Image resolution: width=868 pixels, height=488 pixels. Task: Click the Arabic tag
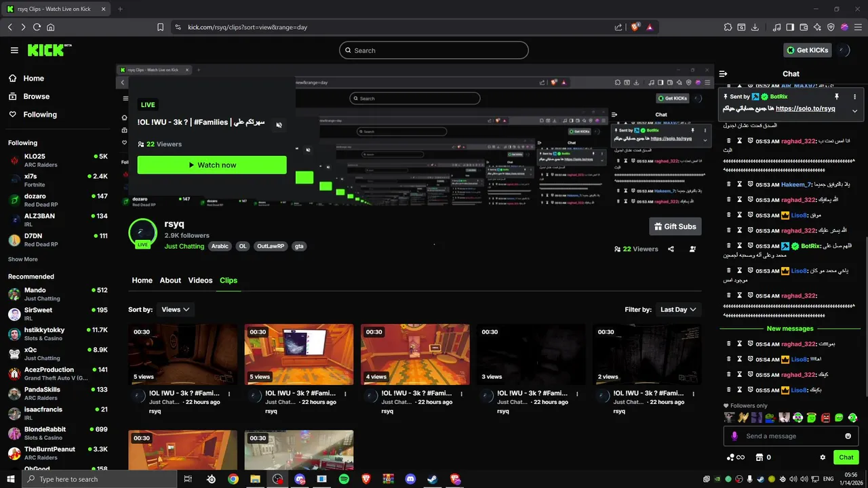[x=220, y=246]
